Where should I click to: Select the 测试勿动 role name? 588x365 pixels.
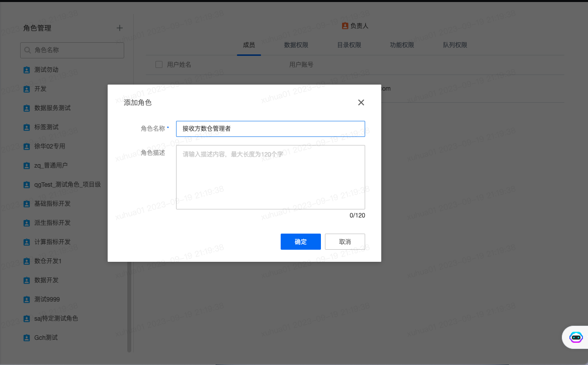[46, 70]
